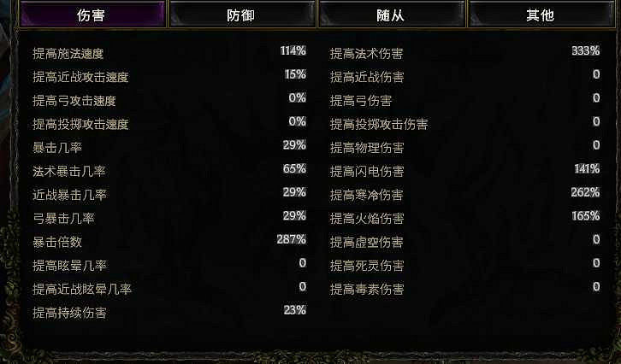Select the 提高持续伤害 stat label
This screenshot has height=364, width=621.
[69, 313]
